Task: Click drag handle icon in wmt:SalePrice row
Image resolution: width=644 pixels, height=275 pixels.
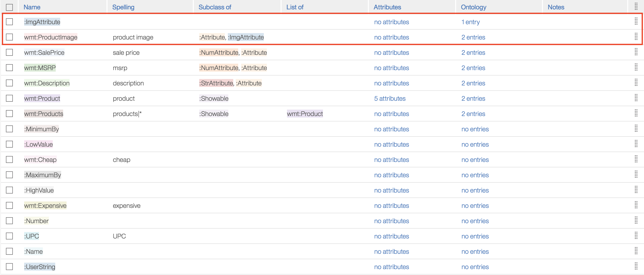Action: pyautogui.click(x=636, y=52)
